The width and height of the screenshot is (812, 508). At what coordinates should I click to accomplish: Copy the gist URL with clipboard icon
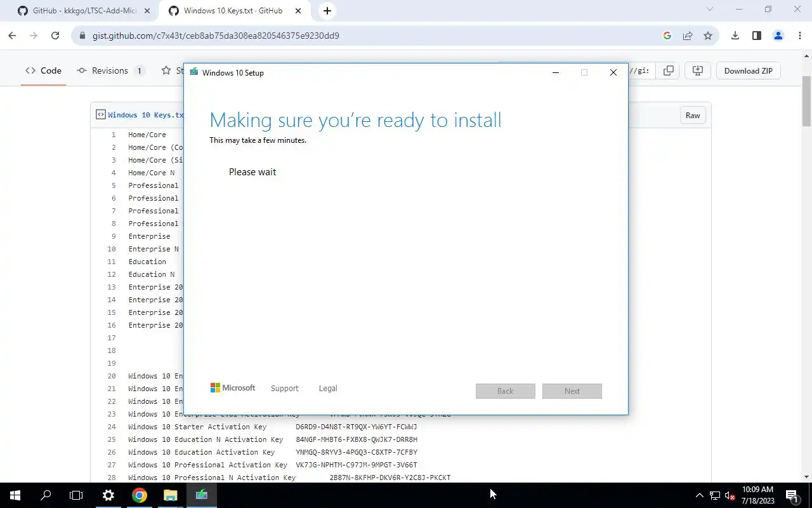click(668, 71)
